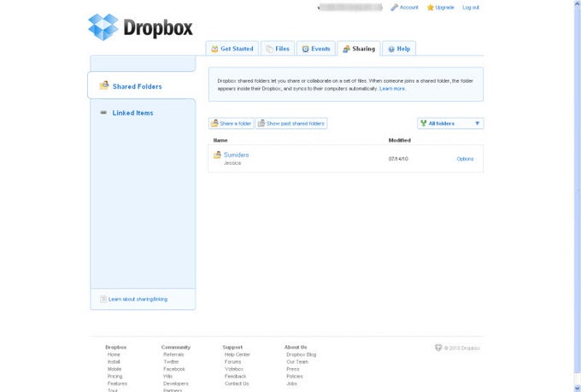The height and width of the screenshot is (392, 581).
Task: Select the Sharing tab
Action: pos(359,49)
